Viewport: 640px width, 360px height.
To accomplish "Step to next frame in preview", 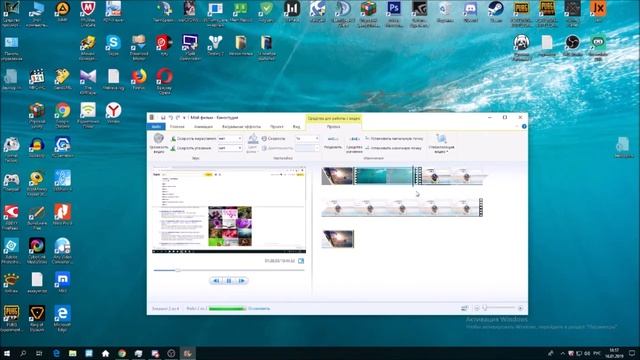I will [242, 281].
